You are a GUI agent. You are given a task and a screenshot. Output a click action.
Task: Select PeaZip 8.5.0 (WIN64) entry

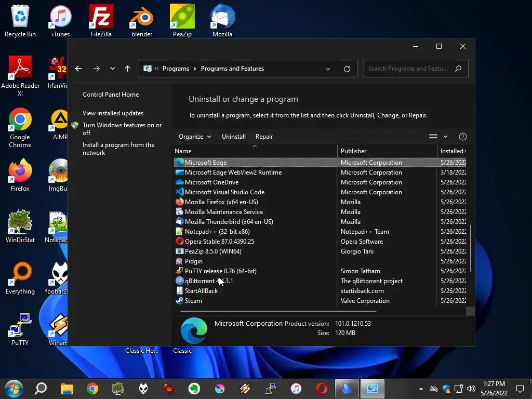[x=320, y=251]
